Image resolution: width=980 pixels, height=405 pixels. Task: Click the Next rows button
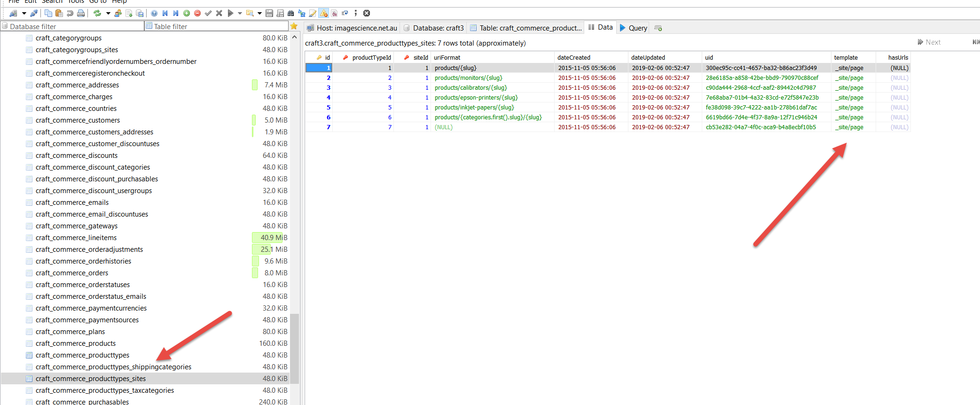point(929,42)
